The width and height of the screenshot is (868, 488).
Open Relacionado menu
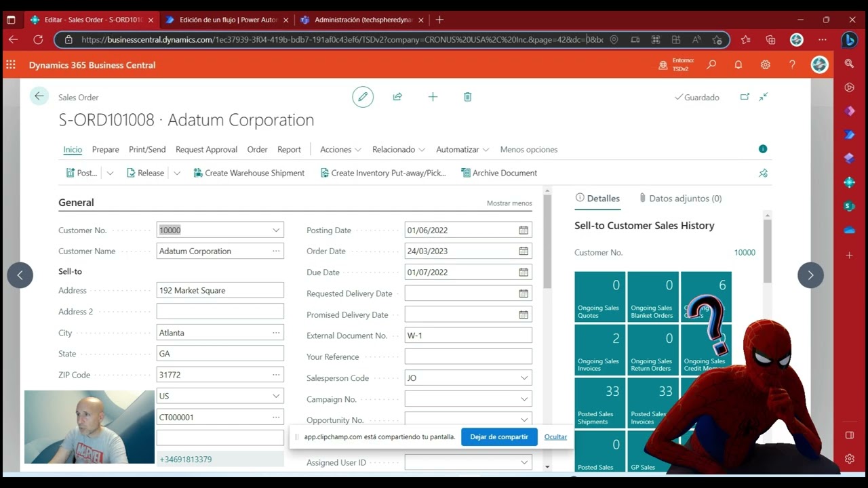399,149
